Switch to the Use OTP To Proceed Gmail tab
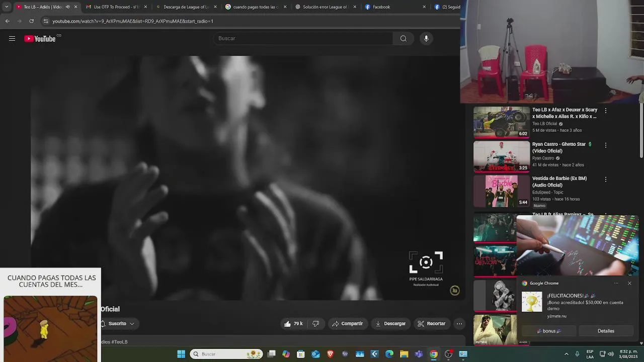644x362 pixels. click(x=115, y=7)
